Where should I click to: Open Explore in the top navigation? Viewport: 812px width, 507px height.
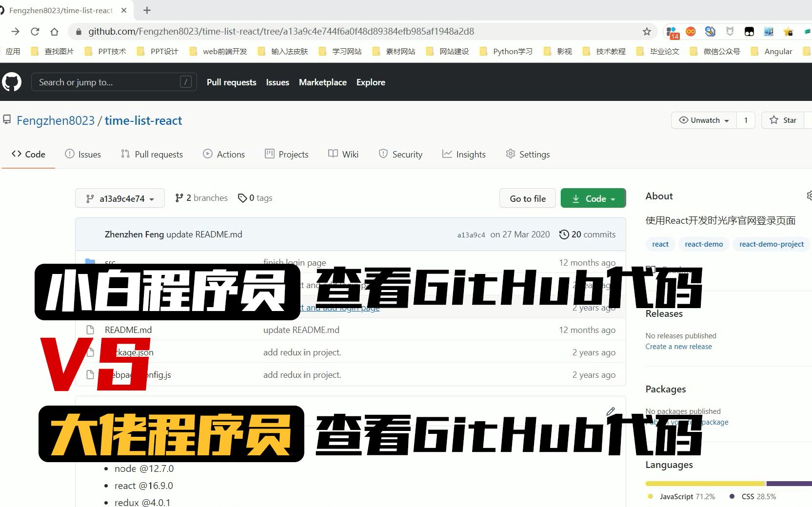coord(371,82)
